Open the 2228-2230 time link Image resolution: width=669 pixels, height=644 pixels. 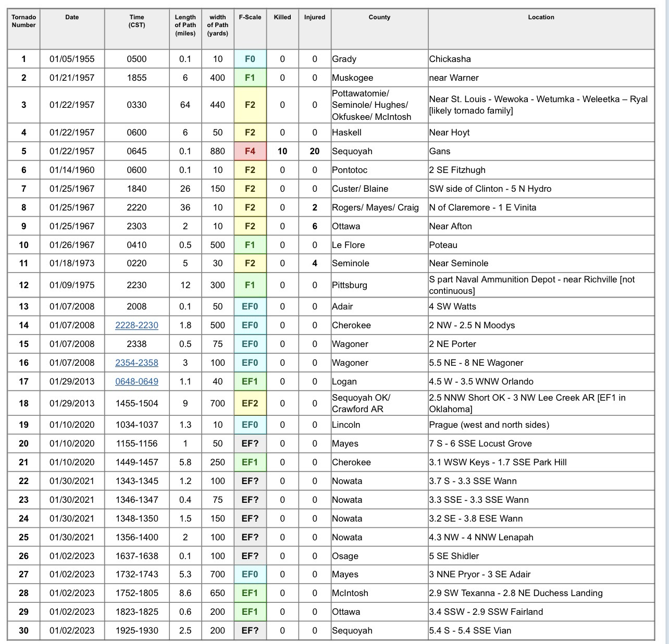[137, 325]
